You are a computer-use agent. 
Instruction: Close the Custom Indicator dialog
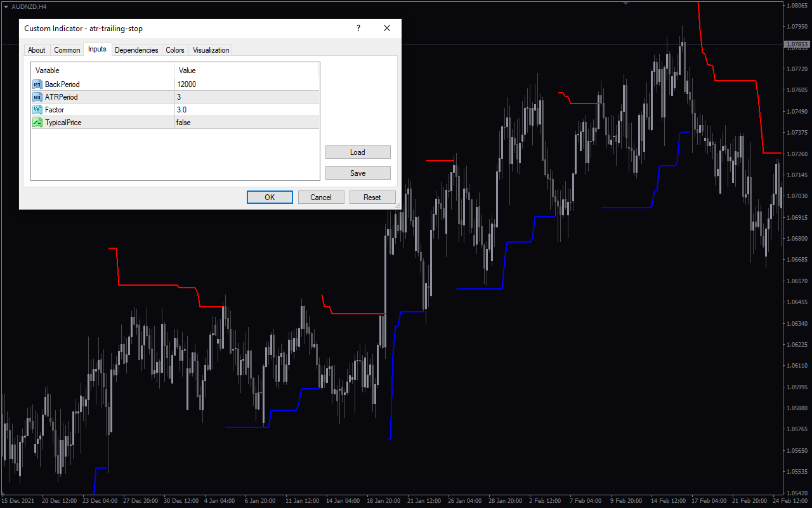[x=387, y=28]
